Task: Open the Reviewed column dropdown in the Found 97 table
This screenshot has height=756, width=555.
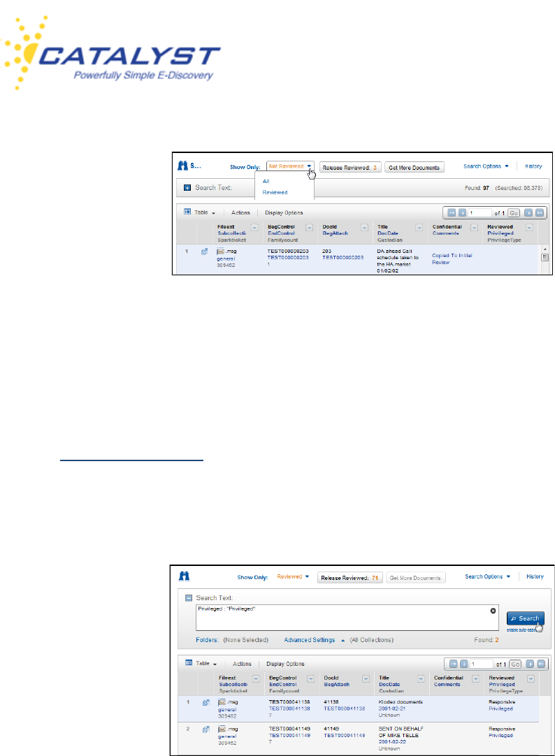Action: click(x=529, y=228)
